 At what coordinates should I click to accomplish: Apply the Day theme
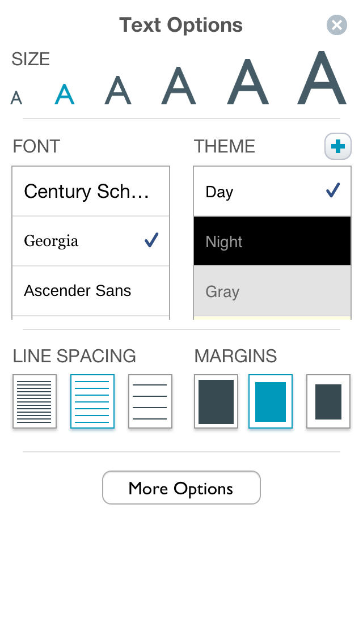(x=272, y=192)
